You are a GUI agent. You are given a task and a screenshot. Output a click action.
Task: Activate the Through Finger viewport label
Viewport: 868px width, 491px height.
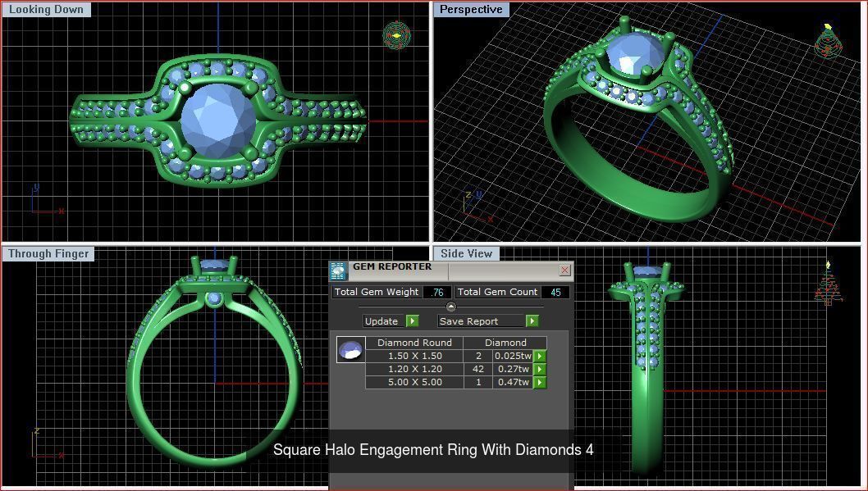[x=48, y=254]
